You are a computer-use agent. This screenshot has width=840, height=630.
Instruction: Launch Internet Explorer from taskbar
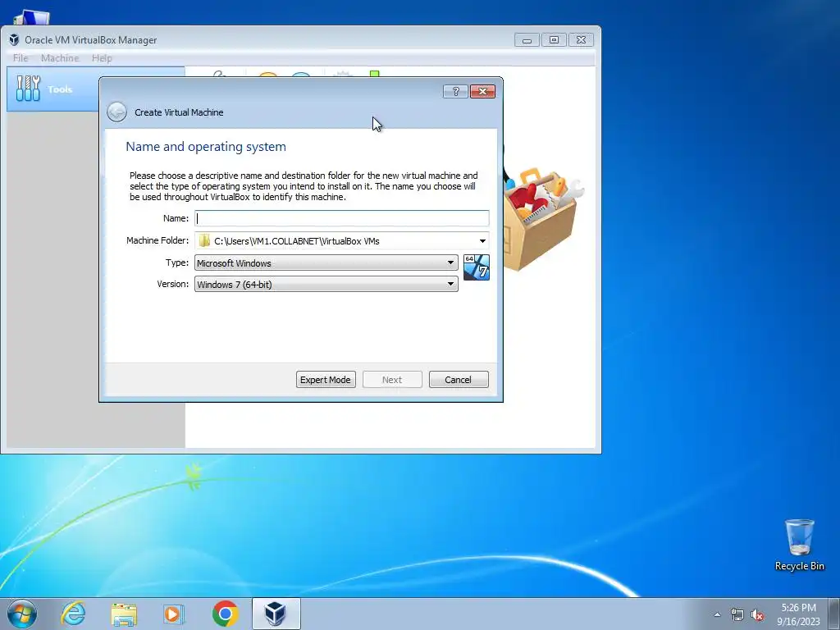click(73, 614)
